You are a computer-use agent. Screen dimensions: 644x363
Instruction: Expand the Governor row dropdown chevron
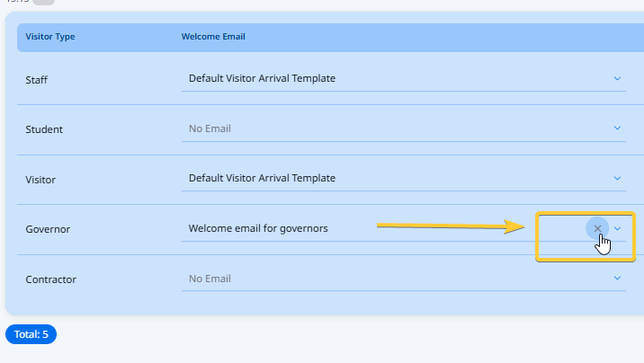coord(618,229)
